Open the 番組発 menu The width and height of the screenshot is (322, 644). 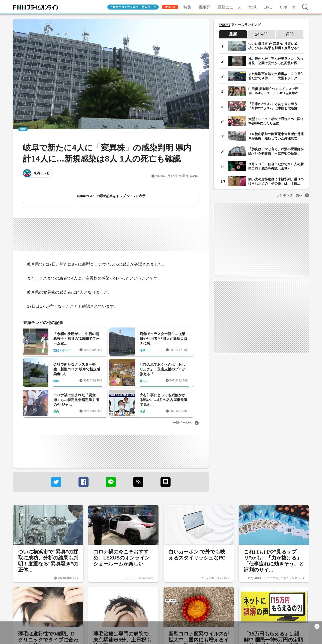(x=204, y=7)
